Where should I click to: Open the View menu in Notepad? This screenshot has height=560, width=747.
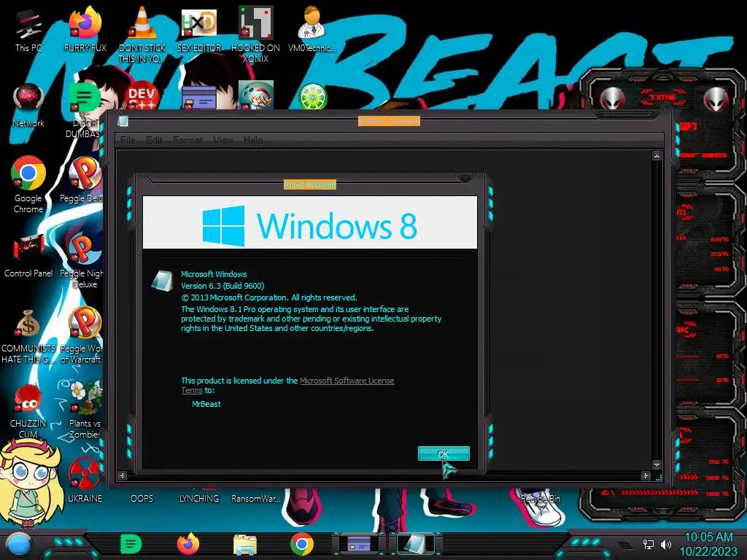pos(223,140)
